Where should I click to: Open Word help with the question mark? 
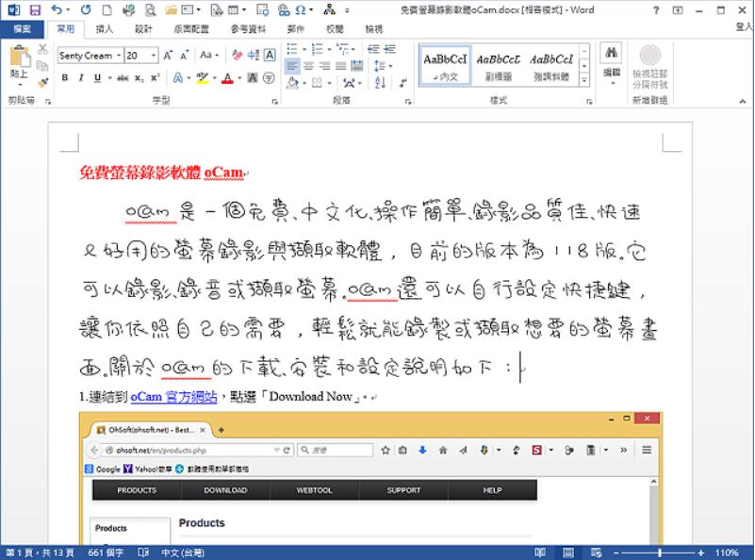point(656,9)
